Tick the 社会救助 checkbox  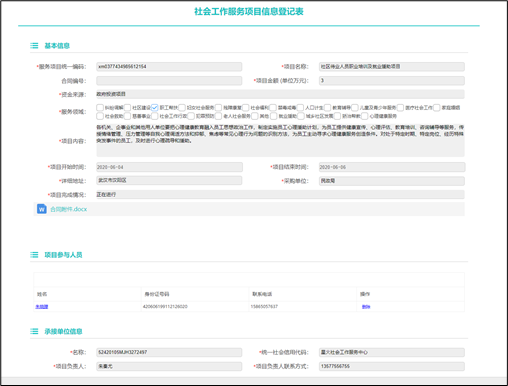click(100, 116)
